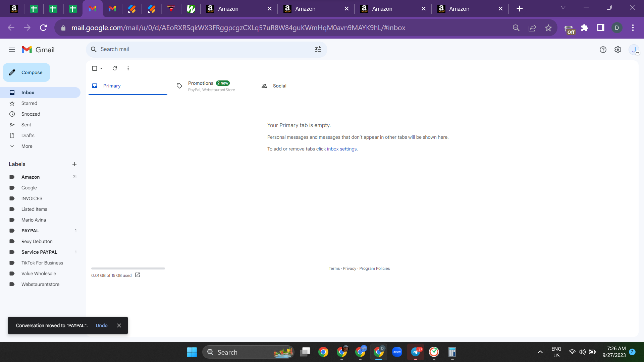Open Zoom from the taskbar
644x362 pixels.
(397, 352)
